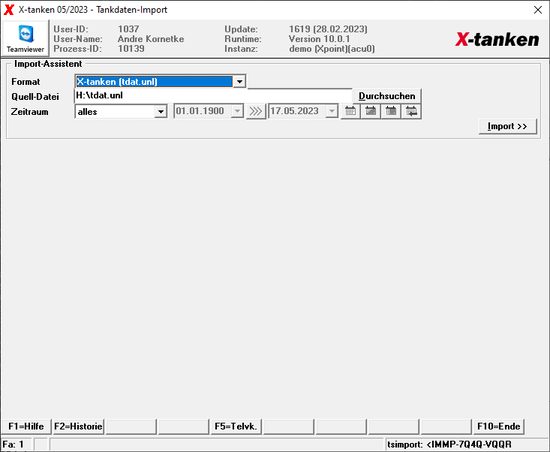Start the import with Import >> button
550x452 pixels.
point(508,126)
